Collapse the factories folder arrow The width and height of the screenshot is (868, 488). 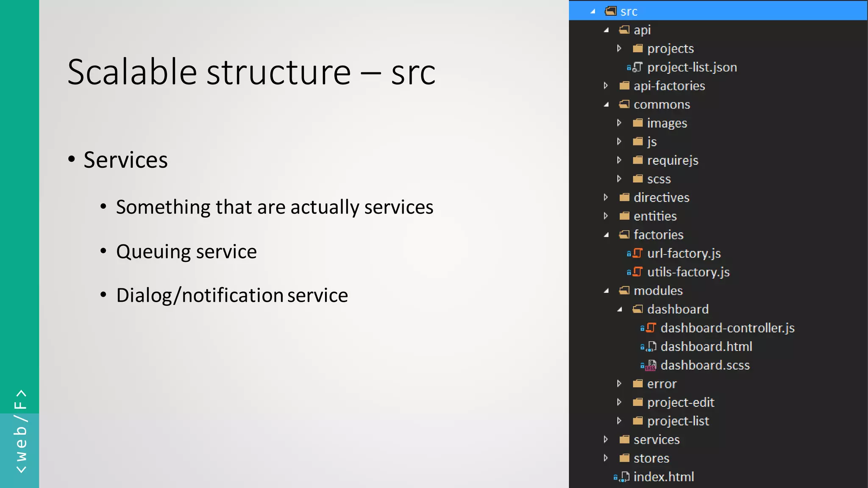[x=606, y=235]
